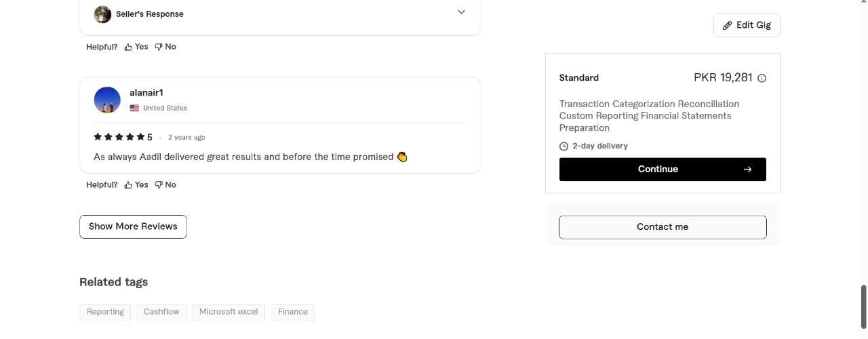Click the page vertical scrollbar thumb
The width and height of the screenshot is (868, 339).
[863, 307]
